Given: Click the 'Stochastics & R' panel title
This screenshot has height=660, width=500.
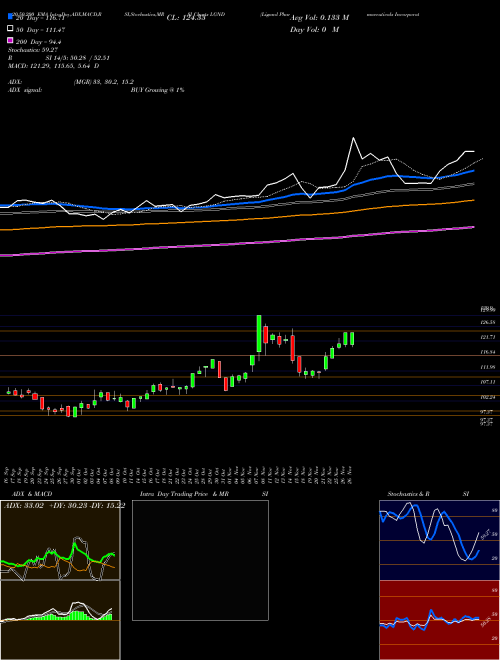Looking at the screenshot, I should click(x=408, y=494).
